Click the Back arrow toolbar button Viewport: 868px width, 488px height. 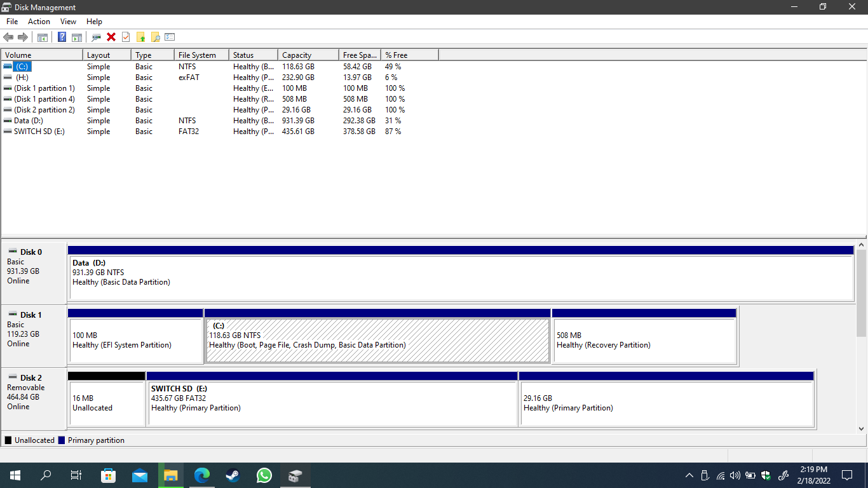pos(8,37)
